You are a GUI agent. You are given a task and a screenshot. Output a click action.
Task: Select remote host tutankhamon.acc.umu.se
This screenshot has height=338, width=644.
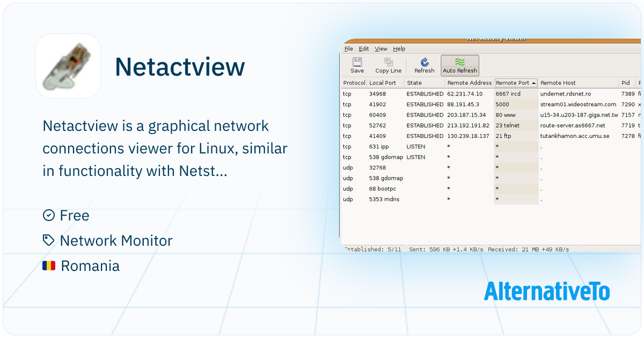(575, 136)
